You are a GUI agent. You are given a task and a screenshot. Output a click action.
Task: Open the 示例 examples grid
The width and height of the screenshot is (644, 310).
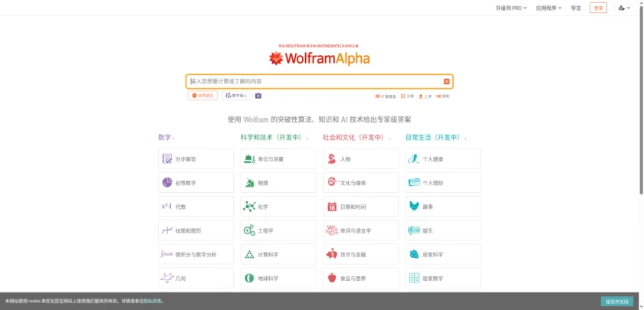pos(407,96)
